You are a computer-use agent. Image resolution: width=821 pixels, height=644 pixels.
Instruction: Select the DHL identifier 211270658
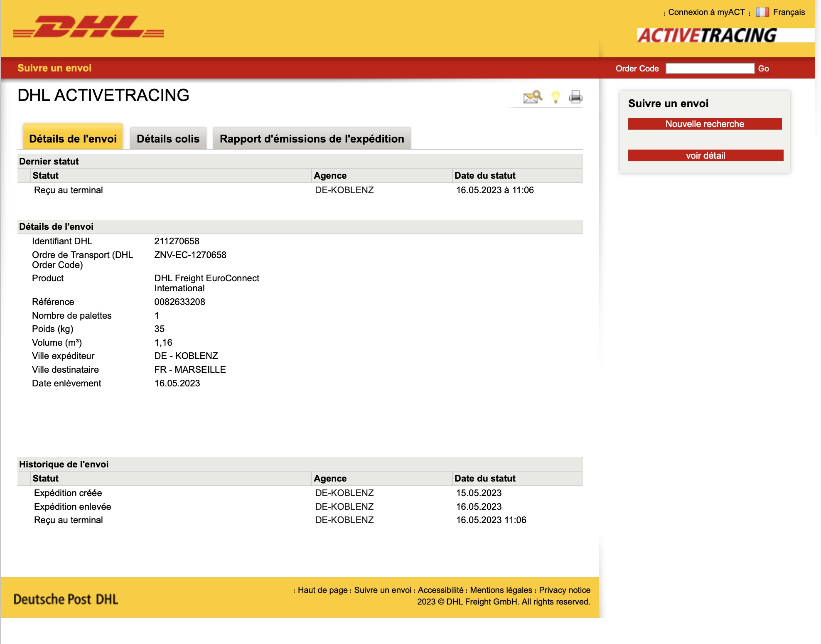click(177, 241)
